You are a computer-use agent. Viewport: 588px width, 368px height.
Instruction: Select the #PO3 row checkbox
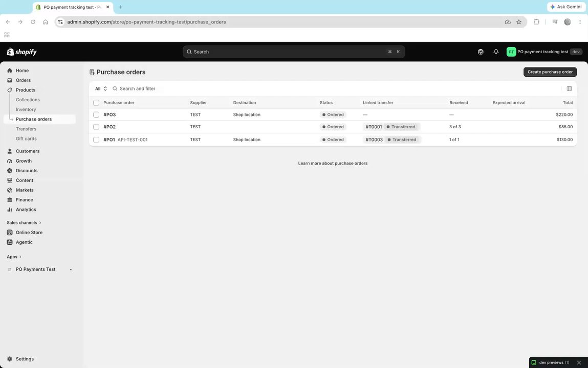click(x=96, y=114)
